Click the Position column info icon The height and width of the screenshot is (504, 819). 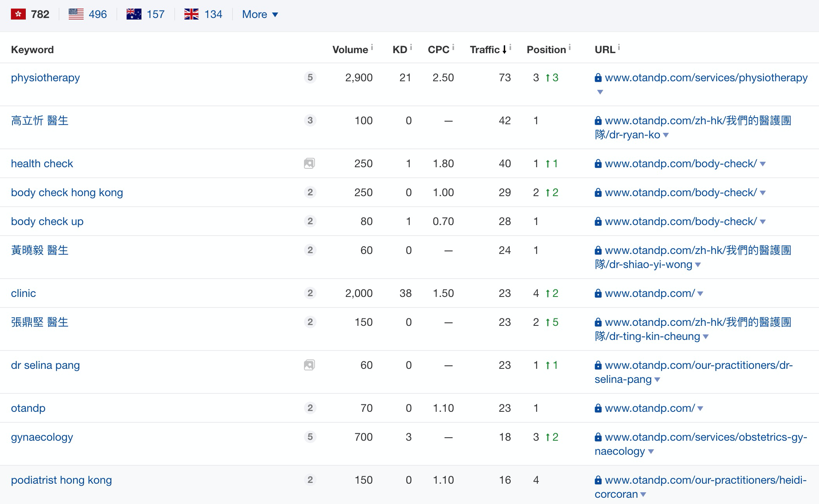(x=570, y=47)
